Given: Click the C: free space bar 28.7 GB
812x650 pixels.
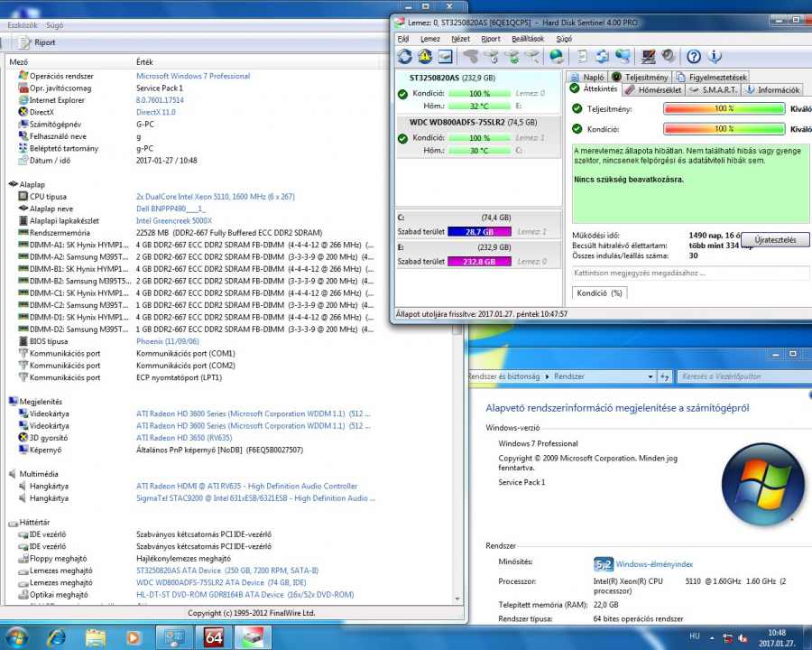Looking at the screenshot, I should [x=479, y=232].
